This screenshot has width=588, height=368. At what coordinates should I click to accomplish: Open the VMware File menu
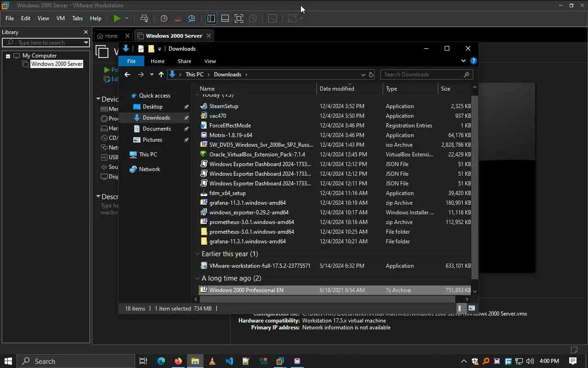click(10, 18)
